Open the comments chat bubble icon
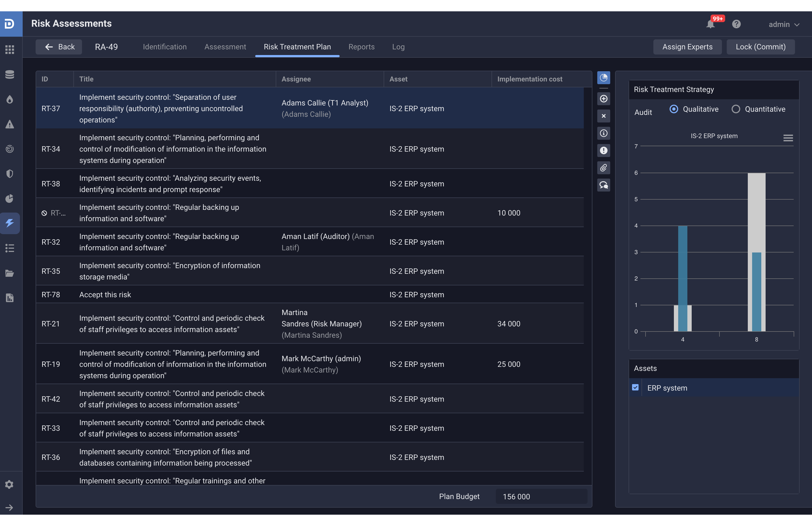Viewport: 812px width, 526px height. point(603,185)
